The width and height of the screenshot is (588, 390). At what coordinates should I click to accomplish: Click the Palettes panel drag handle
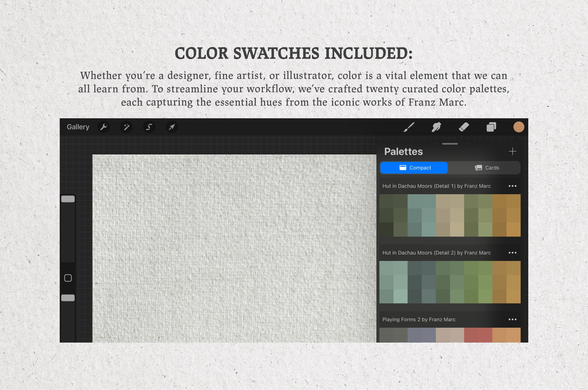coord(450,144)
